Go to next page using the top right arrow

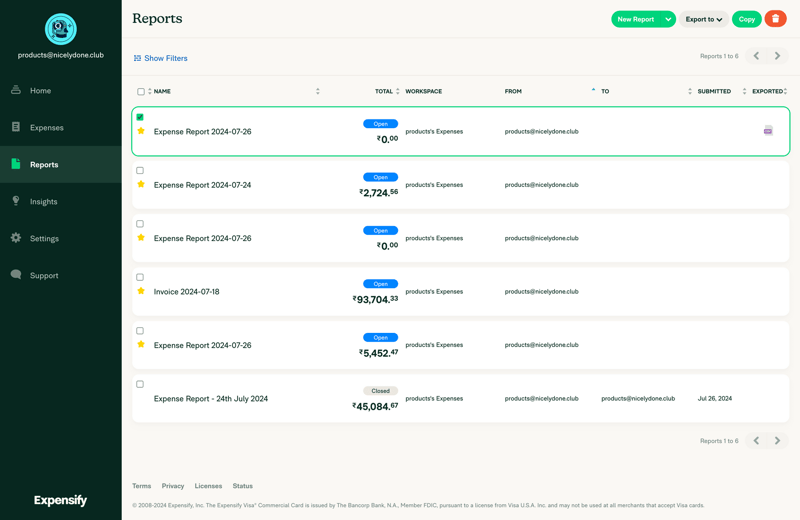[777, 56]
